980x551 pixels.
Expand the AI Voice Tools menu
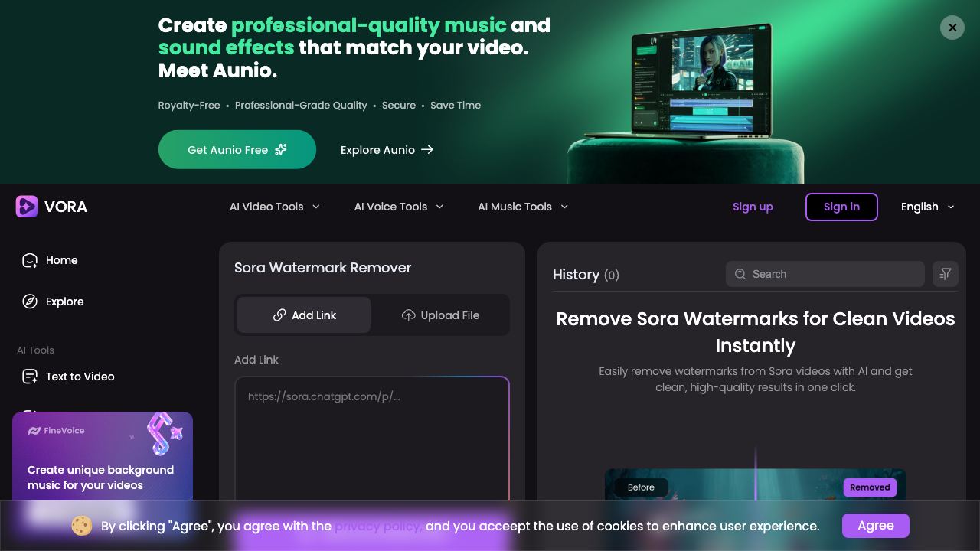pos(399,207)
